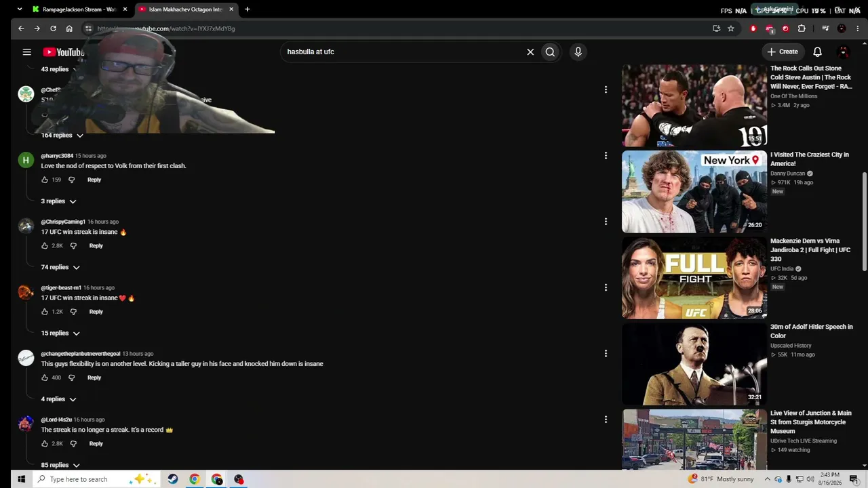The image size is (868, 488).
Task: Go back with the browser back arrow
Action: coord(21,28)
